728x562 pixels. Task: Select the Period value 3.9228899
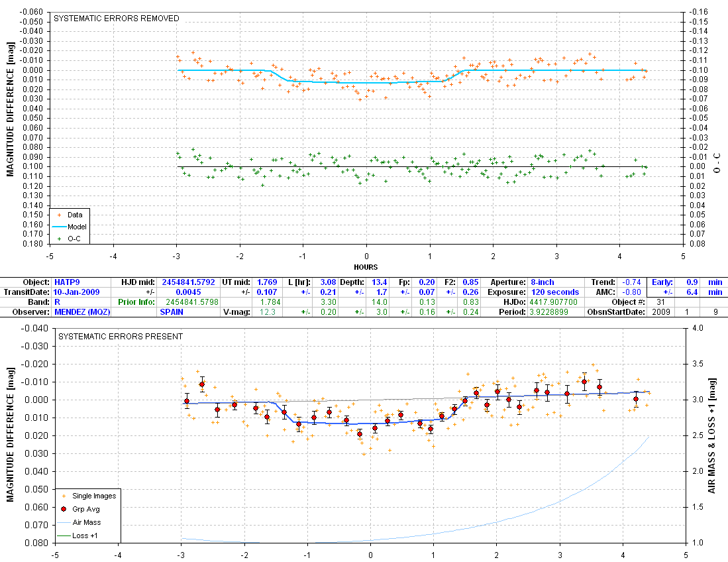(548, 312)
